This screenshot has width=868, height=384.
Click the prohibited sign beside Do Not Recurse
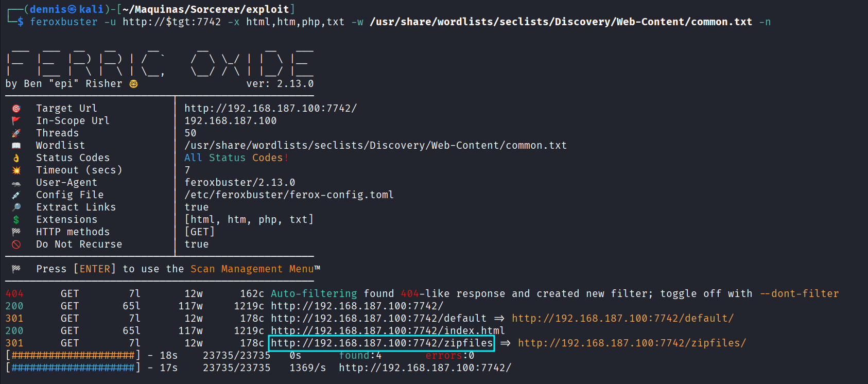(x=16, y=245)
